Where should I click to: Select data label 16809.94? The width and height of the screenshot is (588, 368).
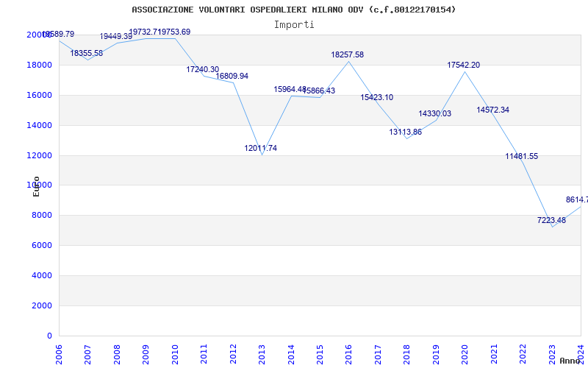[232, 77]
